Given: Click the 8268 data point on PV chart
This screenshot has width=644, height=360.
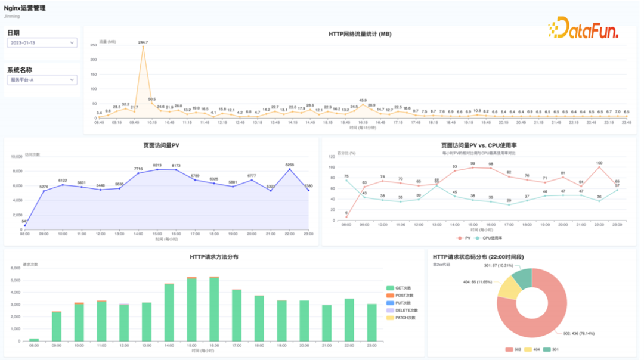Looking at the screenshot, I should pyautogui.click(x=290, y=169).
